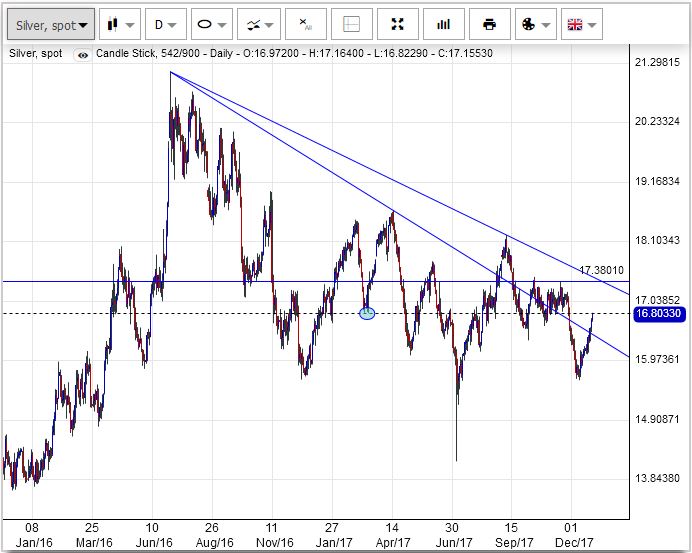
Task: Click the 13.84380 price axis label
Action: point(657,478)
